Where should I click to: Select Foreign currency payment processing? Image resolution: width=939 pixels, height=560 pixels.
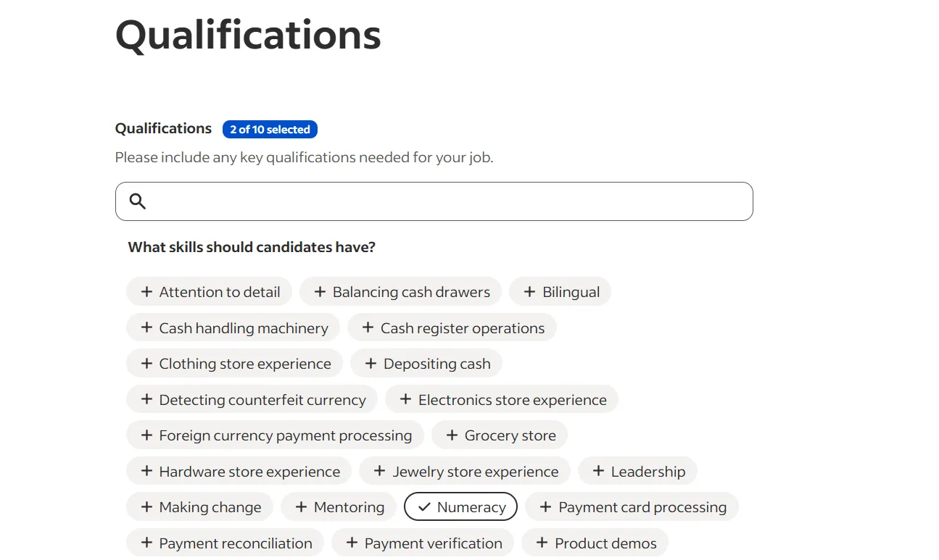pos(275,435)
